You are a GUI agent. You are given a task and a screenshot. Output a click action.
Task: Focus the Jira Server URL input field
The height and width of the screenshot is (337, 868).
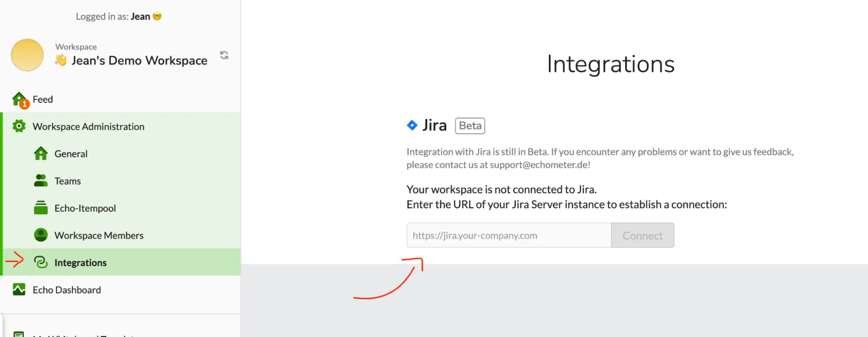[509, 235]
